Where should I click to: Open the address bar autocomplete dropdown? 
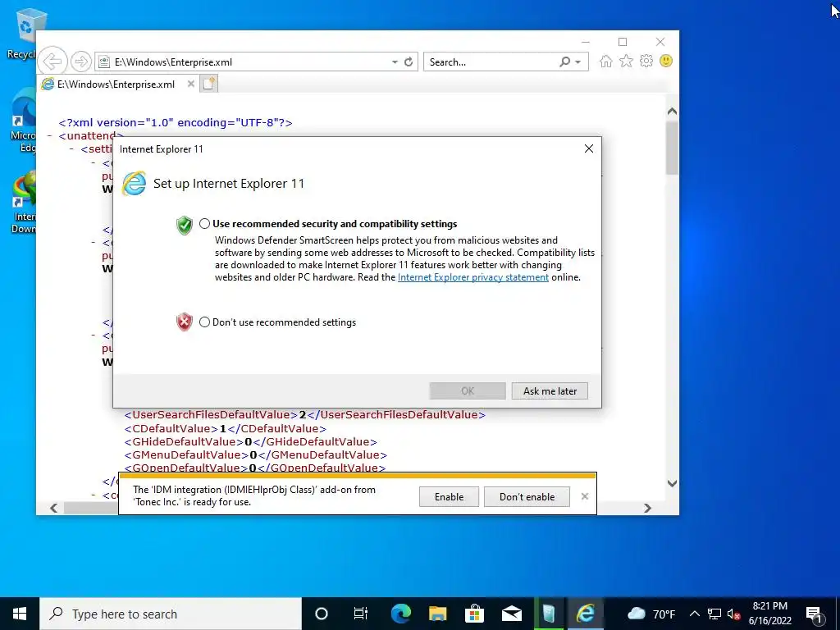coord(395,62)
